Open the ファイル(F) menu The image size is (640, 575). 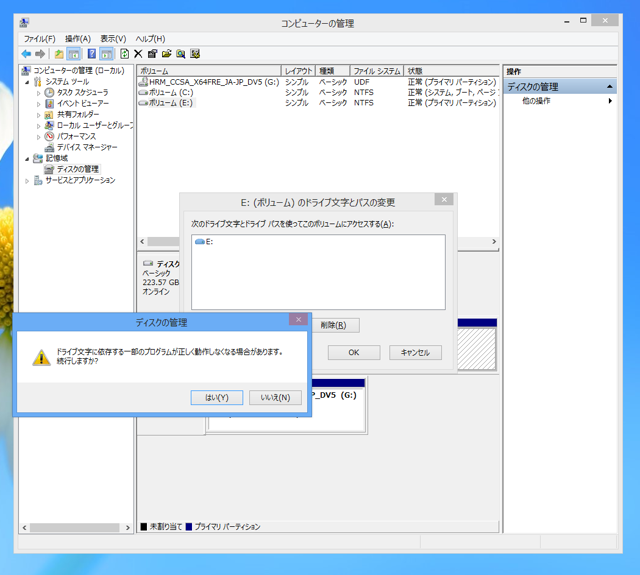[40, 39]
